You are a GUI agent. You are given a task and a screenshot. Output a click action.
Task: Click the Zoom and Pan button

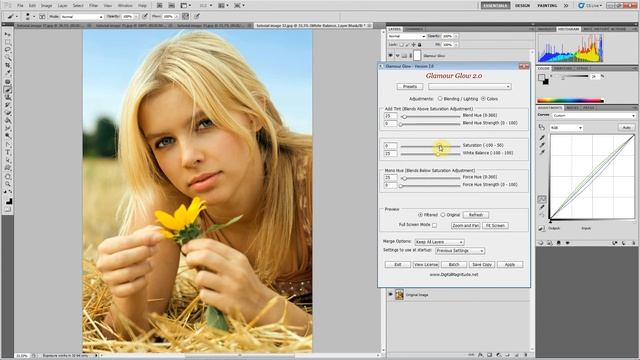[x=465, y=225]
